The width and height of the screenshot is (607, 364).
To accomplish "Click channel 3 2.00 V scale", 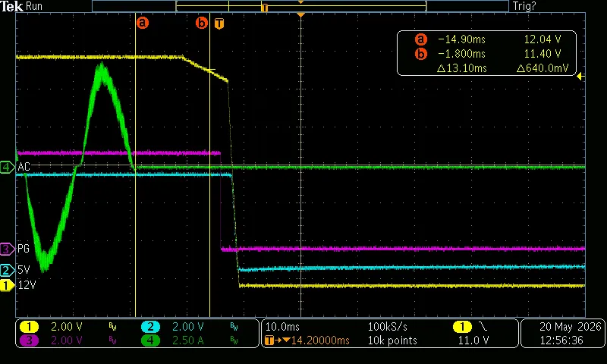I will (67, 340).
